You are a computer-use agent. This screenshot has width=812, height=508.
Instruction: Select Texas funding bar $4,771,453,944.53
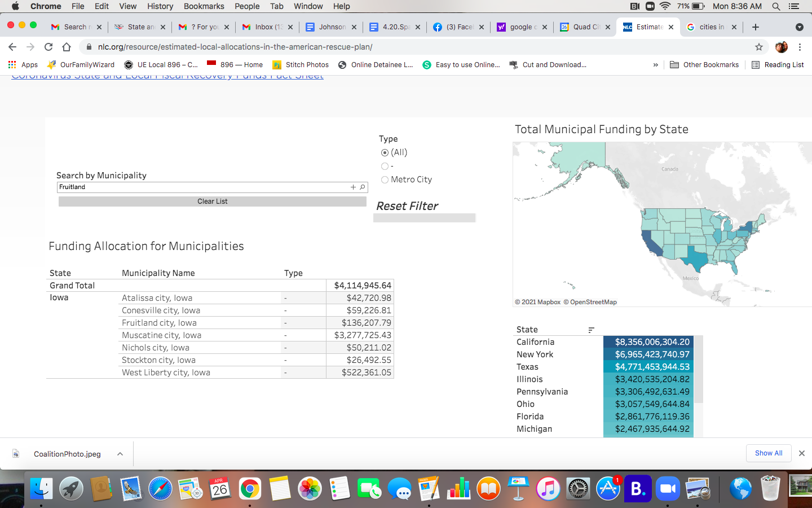point(648,367)
